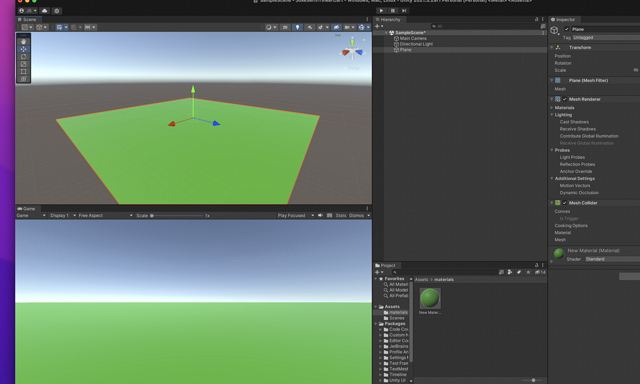Screen dimensions: 640x384
Task: Toggle the Plane object active checkbox
Action: pyautogui.click(x=567, y=29)
